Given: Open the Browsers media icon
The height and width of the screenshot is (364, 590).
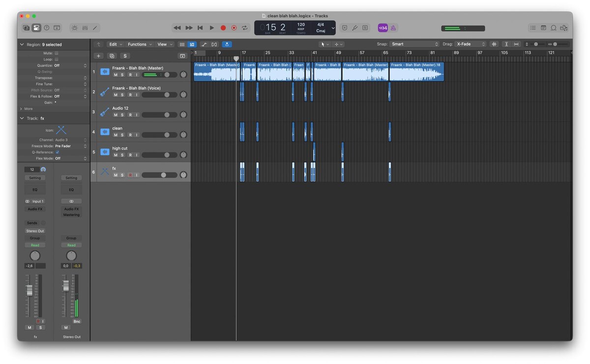Looking at the screenshot, I should 564,28.
